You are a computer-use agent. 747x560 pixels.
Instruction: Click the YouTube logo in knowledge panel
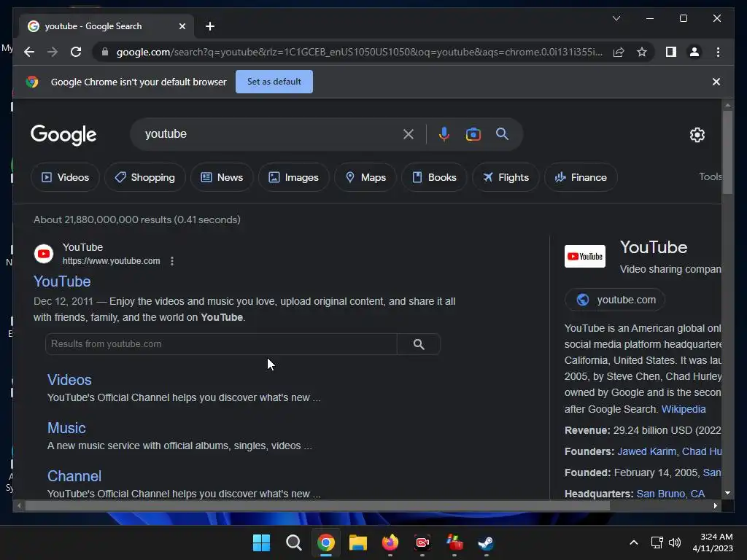click(x=585, y=256)
